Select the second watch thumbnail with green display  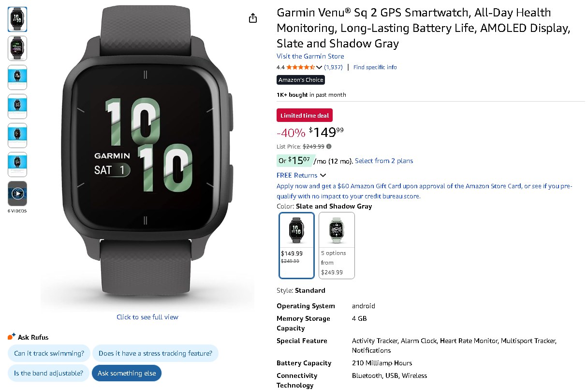click(17, 48)
